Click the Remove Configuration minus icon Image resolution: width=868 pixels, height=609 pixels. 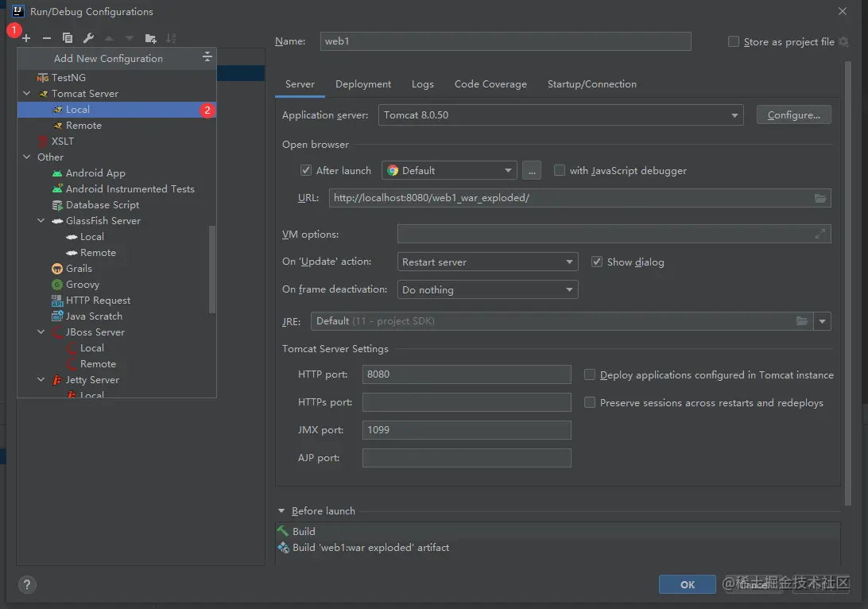[46, 38]
